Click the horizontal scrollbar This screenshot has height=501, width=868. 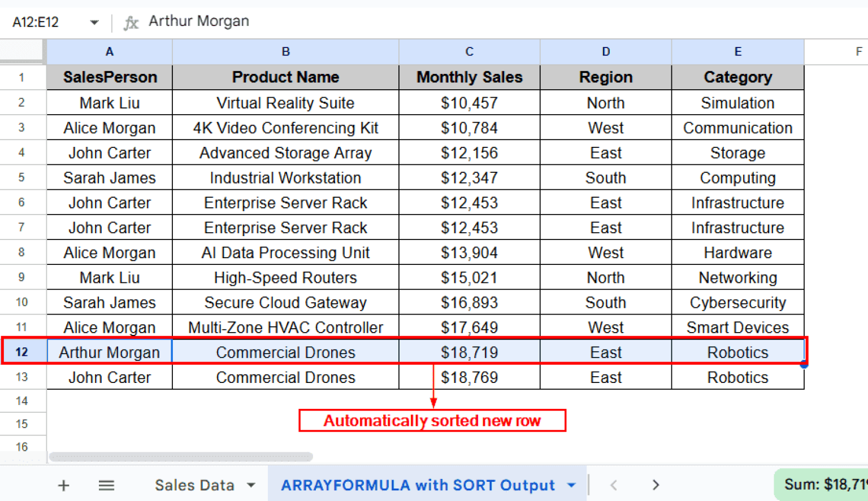pyautogui.click(x=181, y=456)
